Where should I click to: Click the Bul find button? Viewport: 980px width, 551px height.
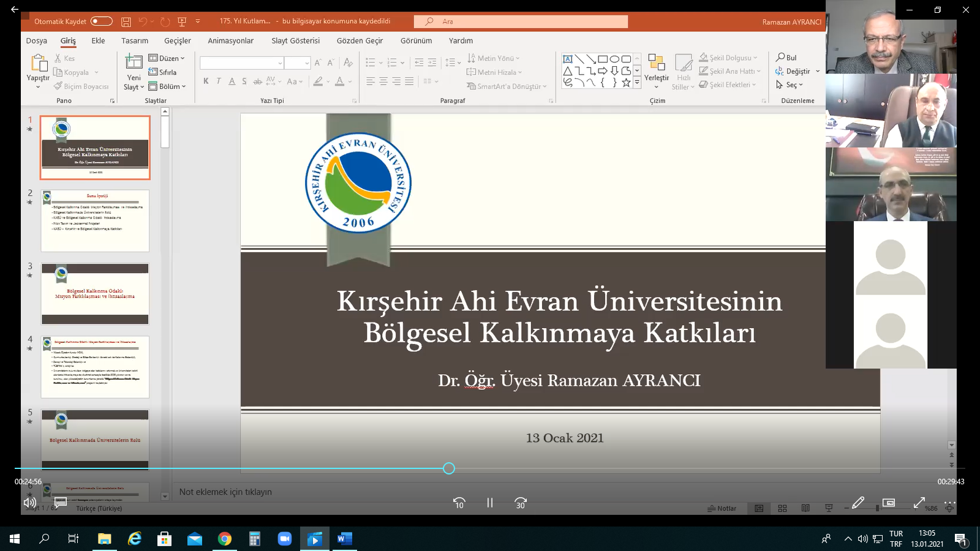tap(786, 58)
